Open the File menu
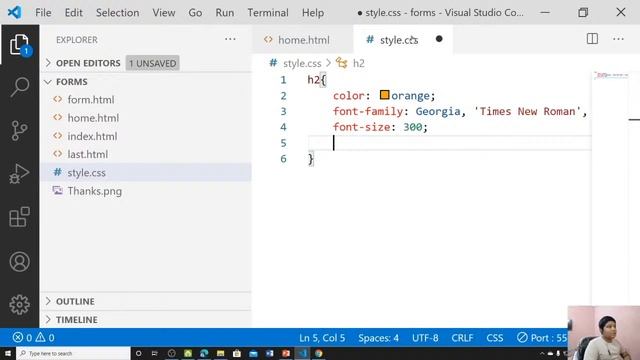 click(x=43, y=13)
